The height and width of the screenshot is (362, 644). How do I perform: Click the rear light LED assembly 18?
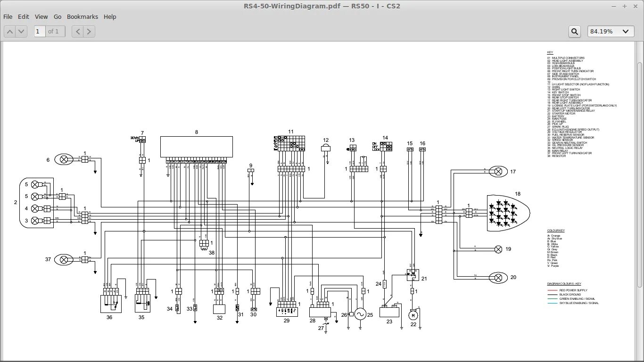pyautogui.click(x=508, y=213)
